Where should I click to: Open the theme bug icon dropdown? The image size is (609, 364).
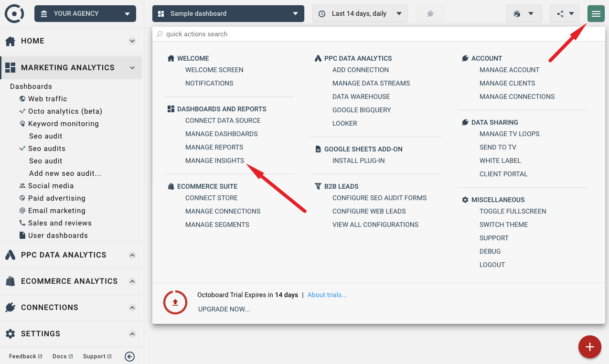tap(524, 14)
